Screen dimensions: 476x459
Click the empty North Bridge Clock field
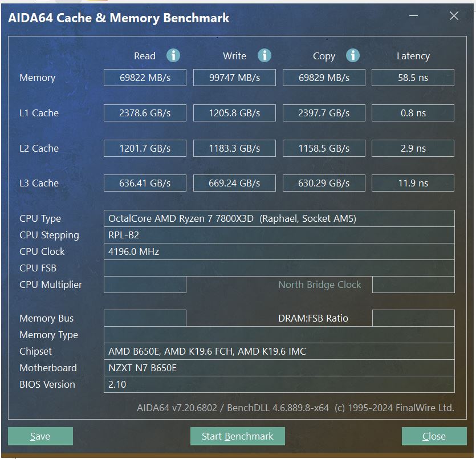click(413, 285)
